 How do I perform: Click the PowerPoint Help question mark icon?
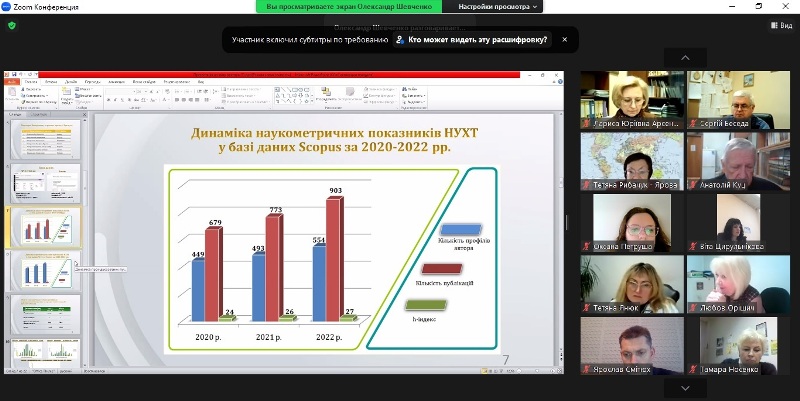click(560, 81)
